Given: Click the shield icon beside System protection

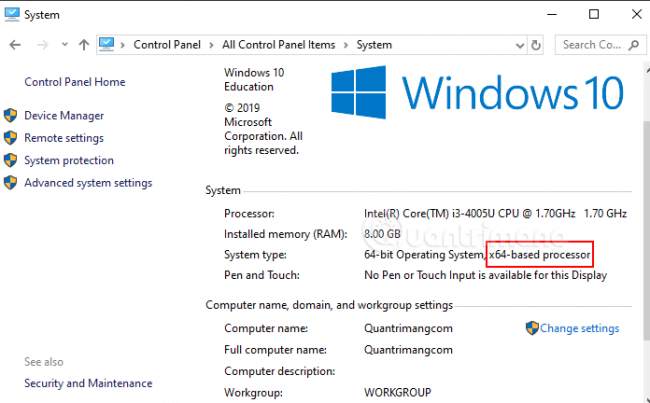Looking at the screenshot, I should (x=11, y=160).
